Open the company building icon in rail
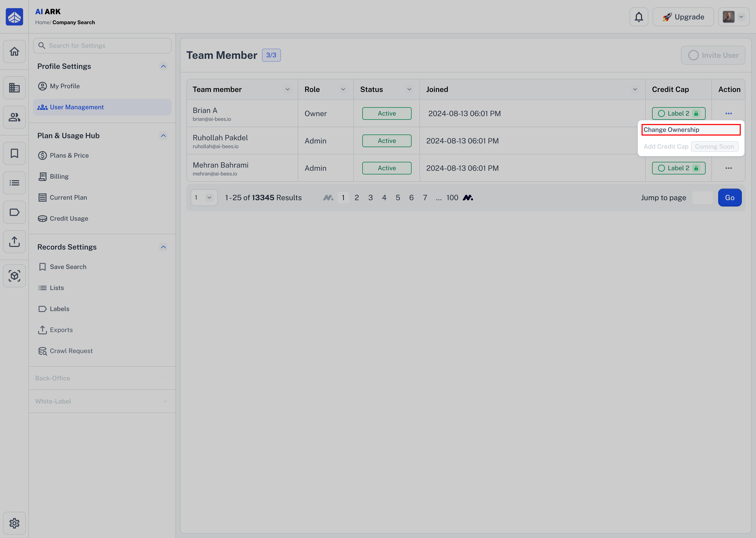The width and height of the screenshot is (756, 538). [14, 88]
